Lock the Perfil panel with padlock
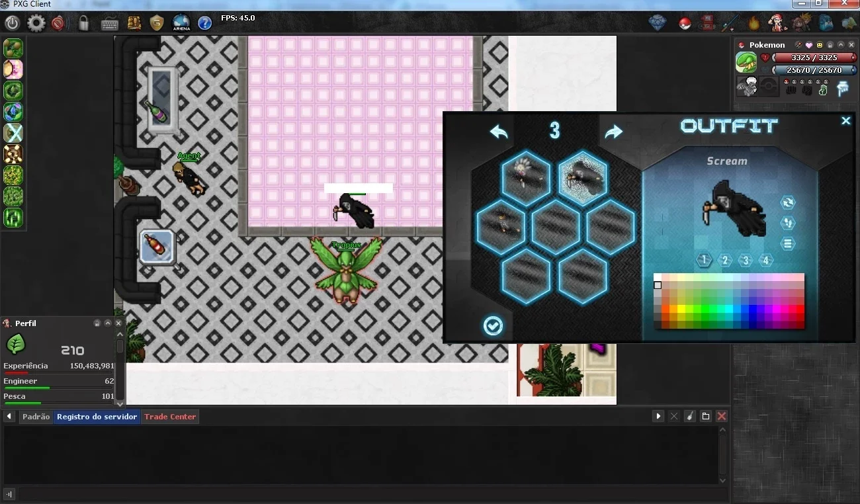 tap(97, 323)
